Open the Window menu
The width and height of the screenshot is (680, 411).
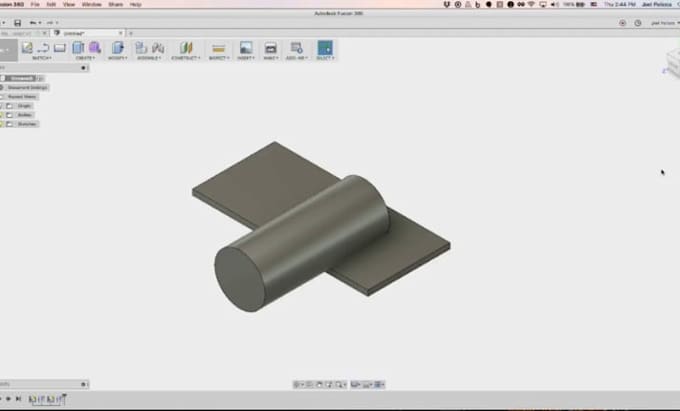(x=92, y=4)
